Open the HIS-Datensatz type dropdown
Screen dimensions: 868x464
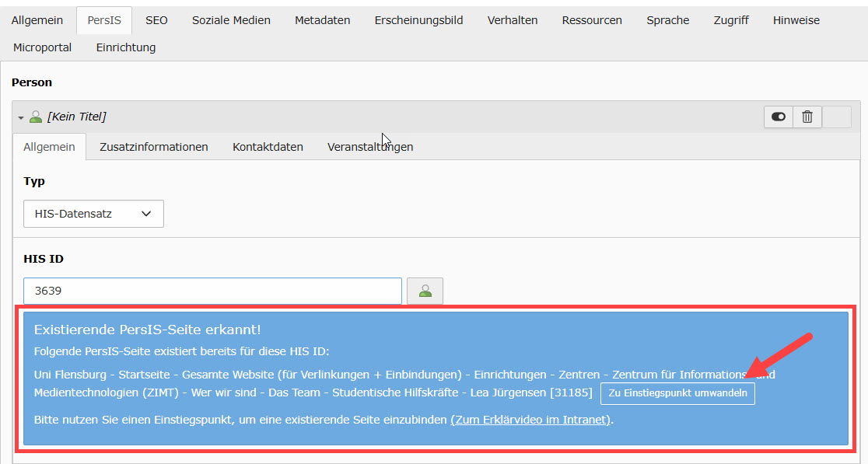93,214
